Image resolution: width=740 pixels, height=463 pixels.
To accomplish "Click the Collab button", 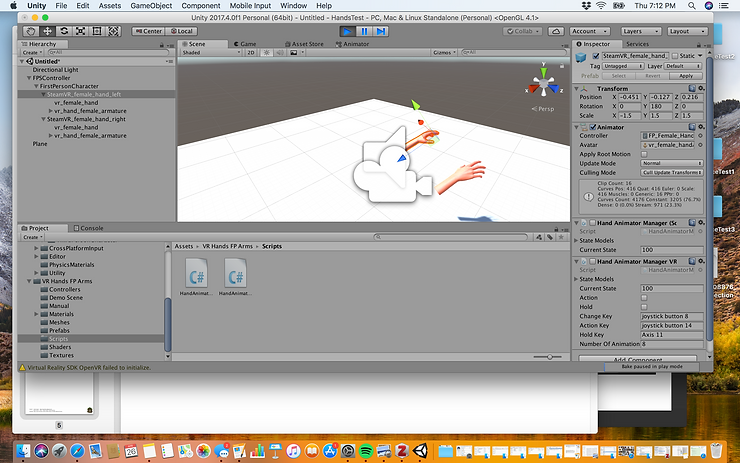I will click(523, 31).
